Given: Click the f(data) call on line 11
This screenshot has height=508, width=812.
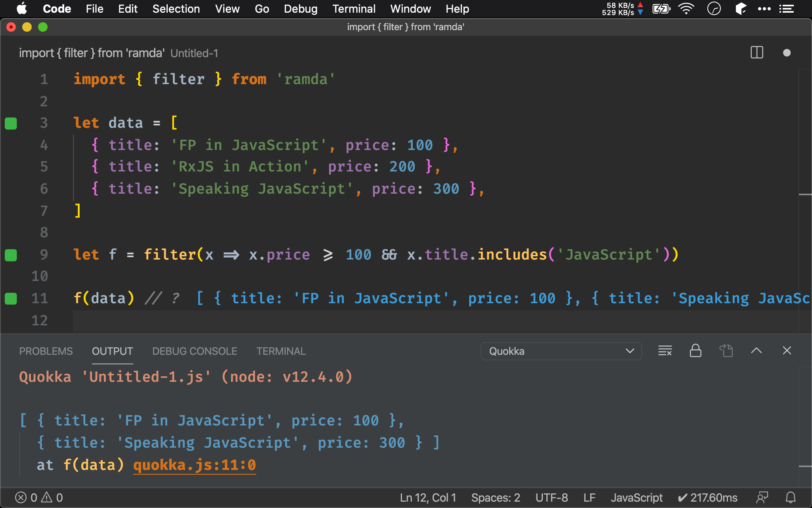Looking at the screenshot, I should [x=104, y=298].
